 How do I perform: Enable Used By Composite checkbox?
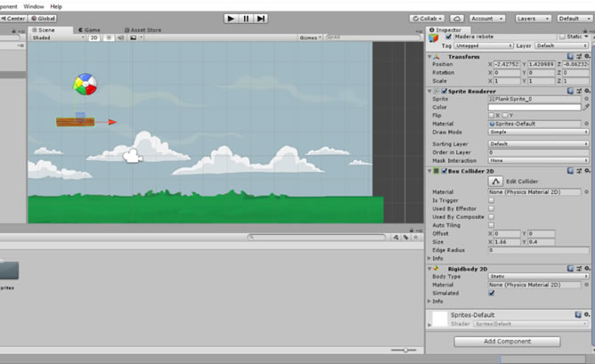coord(491,217)
